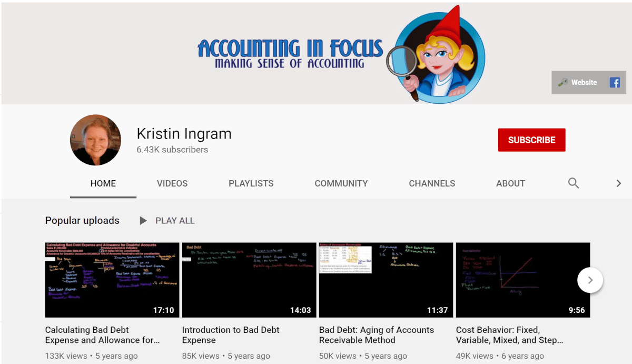The height and width of the screenshot is (364, 632).
Task: Open the About tab
Action: [510, 183]
